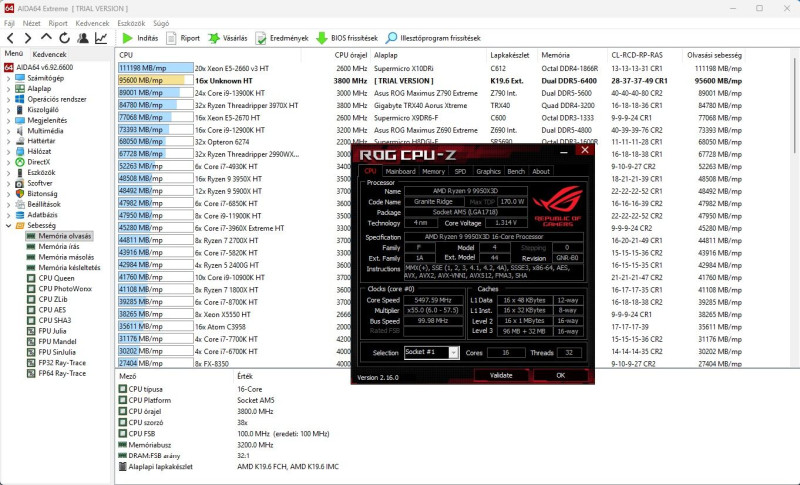
Task: Switch to the Kedvencek sidebar tab
Action: 49,54
